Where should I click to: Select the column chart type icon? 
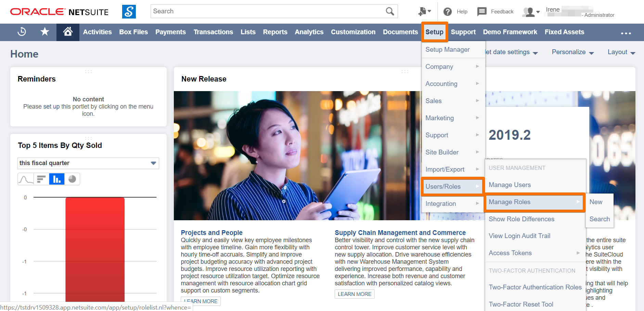point(57,179)
